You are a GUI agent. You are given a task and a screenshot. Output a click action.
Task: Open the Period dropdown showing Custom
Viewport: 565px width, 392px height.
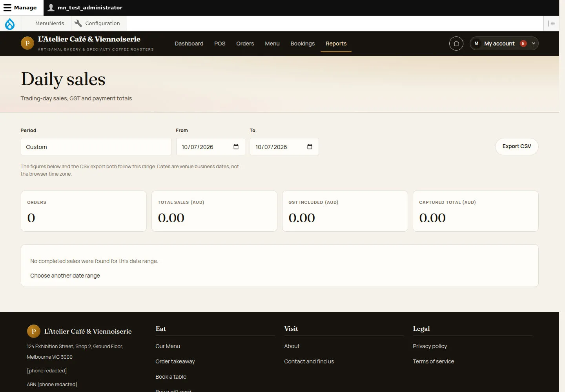tap(96, 147)
